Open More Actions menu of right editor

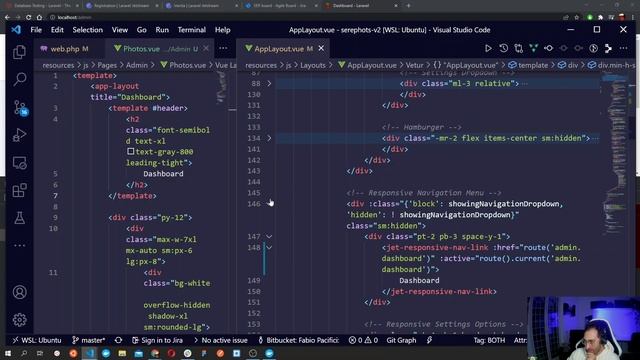click(x=623, y=48)
